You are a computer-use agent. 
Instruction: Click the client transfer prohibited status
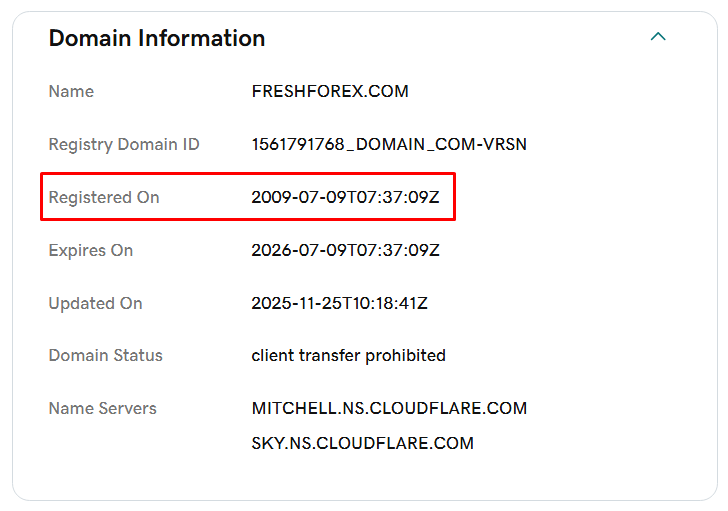(348, 355)
